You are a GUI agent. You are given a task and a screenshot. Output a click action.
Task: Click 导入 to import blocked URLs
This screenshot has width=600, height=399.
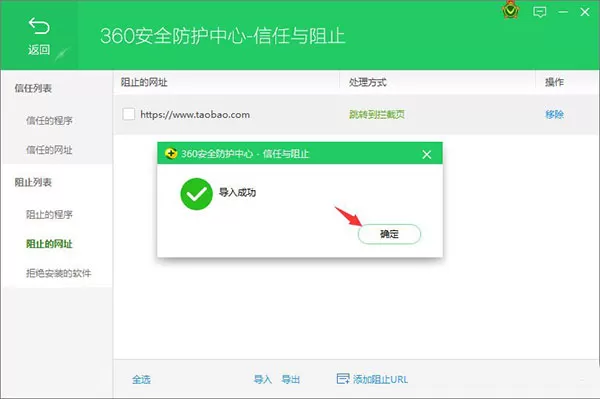[x=263, y=379]
